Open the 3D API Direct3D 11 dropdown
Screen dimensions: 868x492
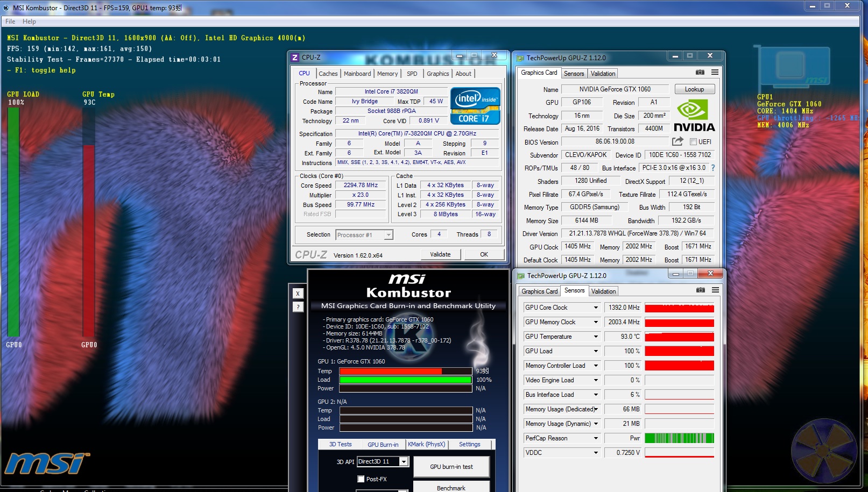click(404, 461)
